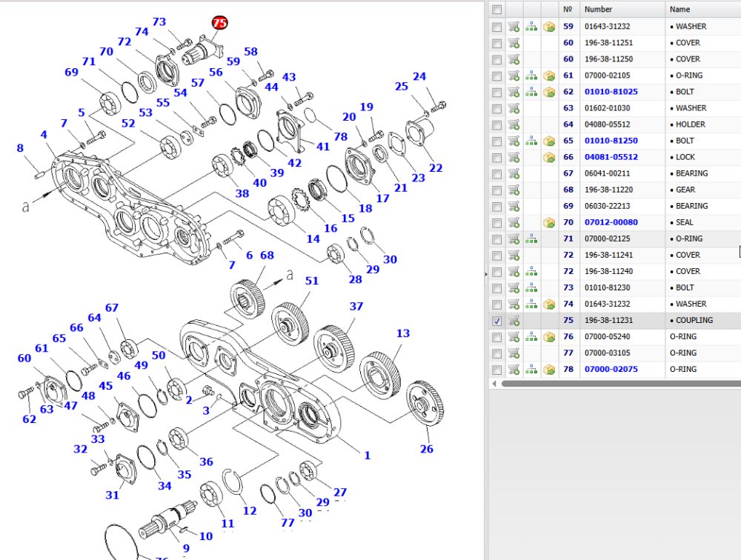Screen dimensions: 741x560
Task: Select callout 22 in the diagram
Action: [436, 168]
